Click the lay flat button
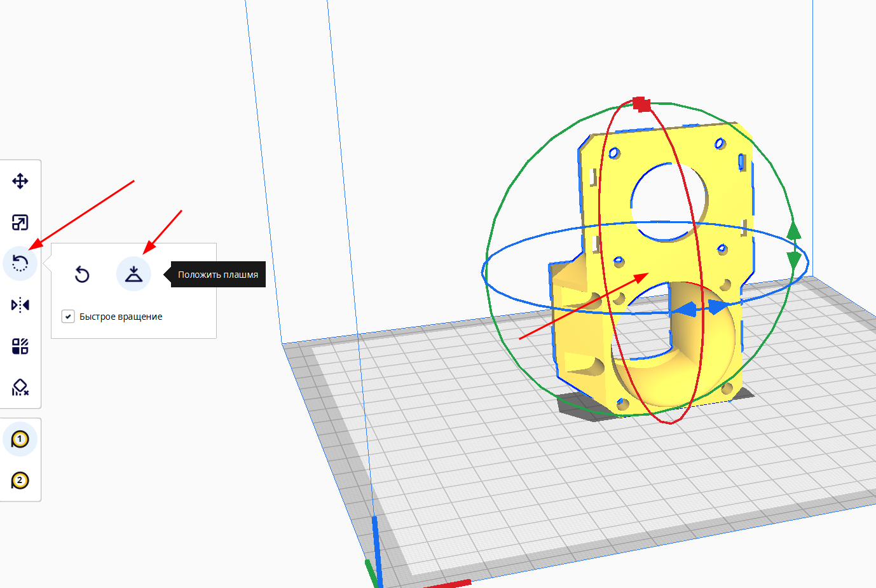Viewport: 876px width, 588px height. (133, 274)
